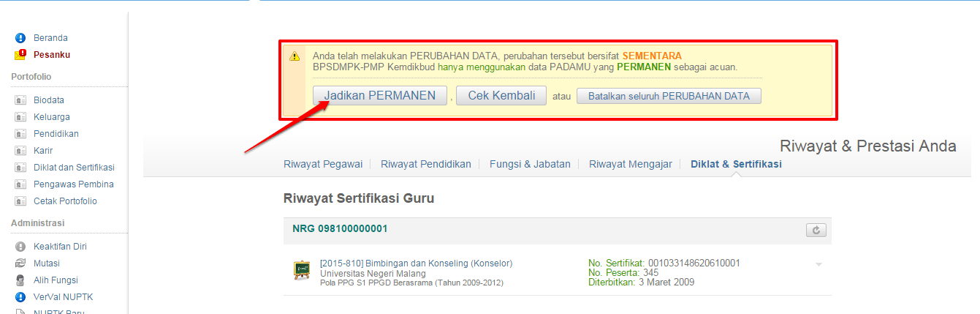
Task: Open Pesanku messages link
Action: click(52, 55)
